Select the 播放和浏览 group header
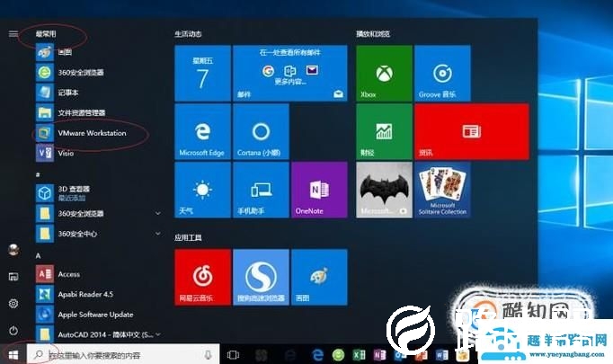 click(x=373, y=34)
